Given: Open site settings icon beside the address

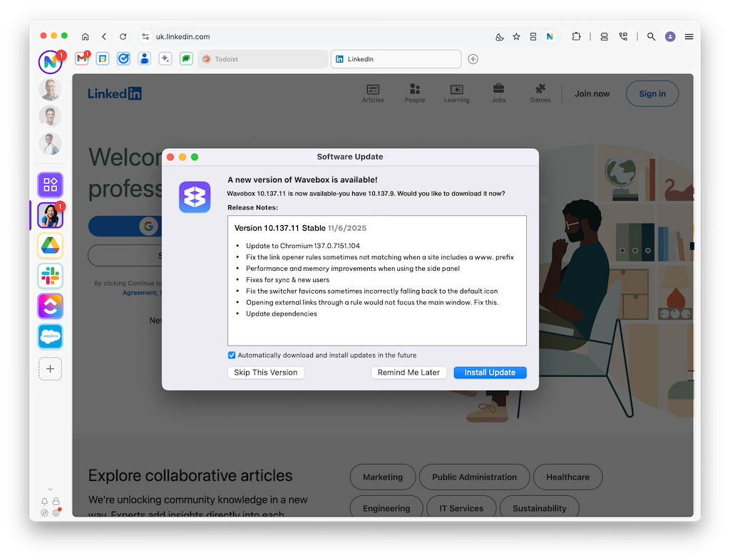Looking at the screenshot, I should click(x=145, y=37).
